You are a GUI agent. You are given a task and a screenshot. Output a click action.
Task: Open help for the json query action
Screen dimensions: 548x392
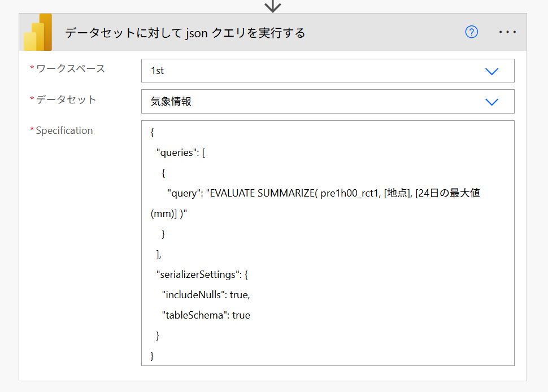[472, 32]
